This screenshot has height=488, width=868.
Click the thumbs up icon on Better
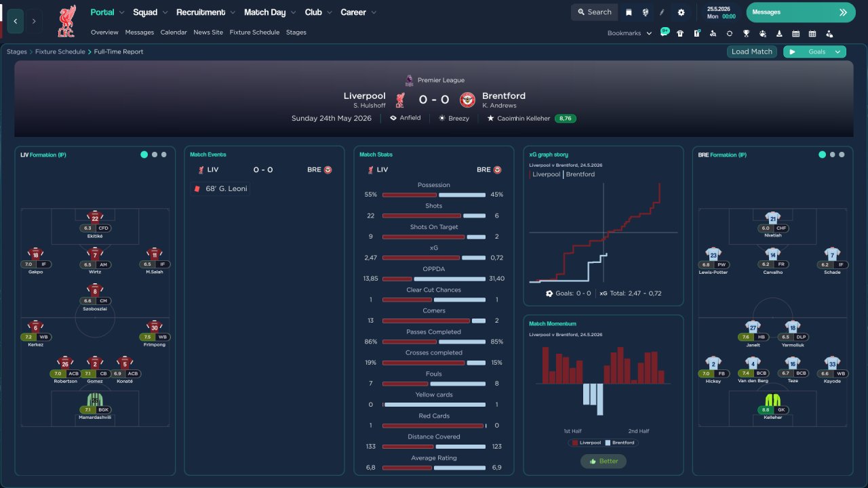point(592,462)
